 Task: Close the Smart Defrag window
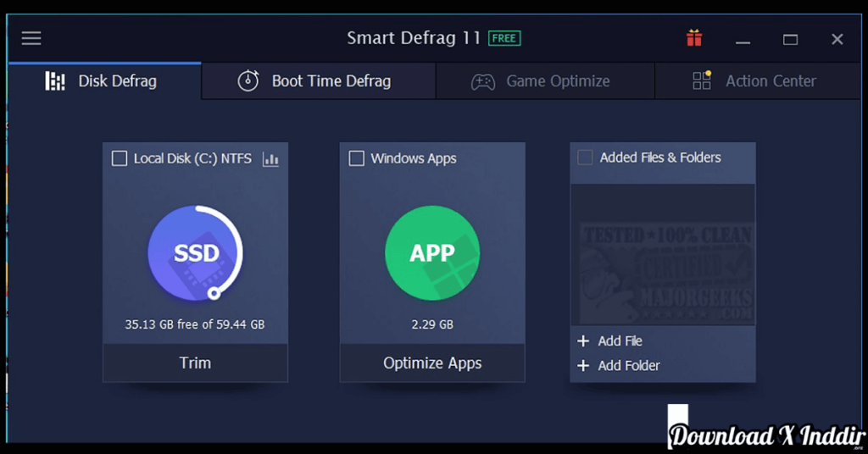pyautogui.click(x=837, y=39)
